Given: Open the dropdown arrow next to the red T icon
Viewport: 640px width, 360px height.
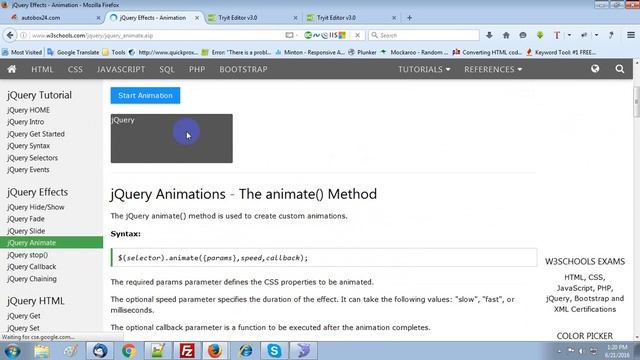Looking at the screenshot, I should (569, 36).
